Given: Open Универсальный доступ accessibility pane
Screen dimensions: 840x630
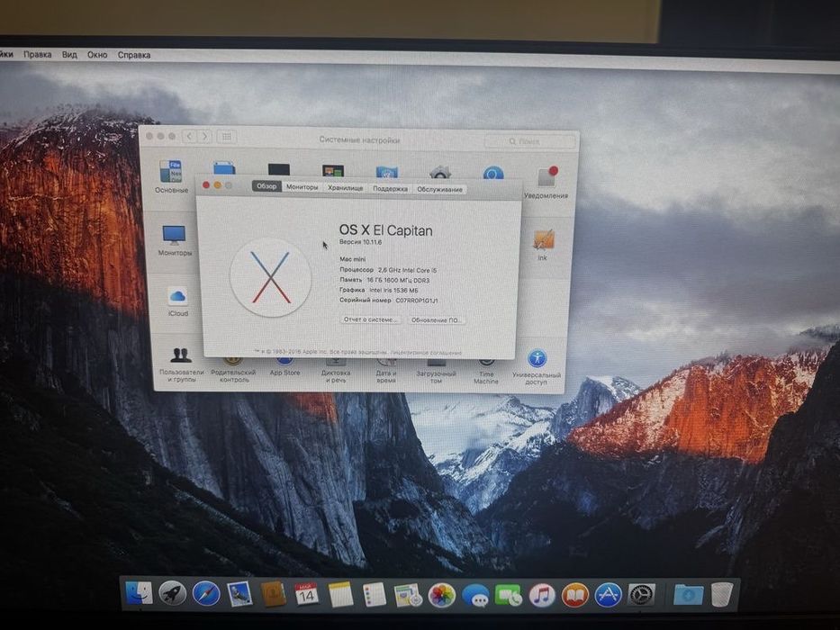Looking at the screenshot, I should pos(537,367).
